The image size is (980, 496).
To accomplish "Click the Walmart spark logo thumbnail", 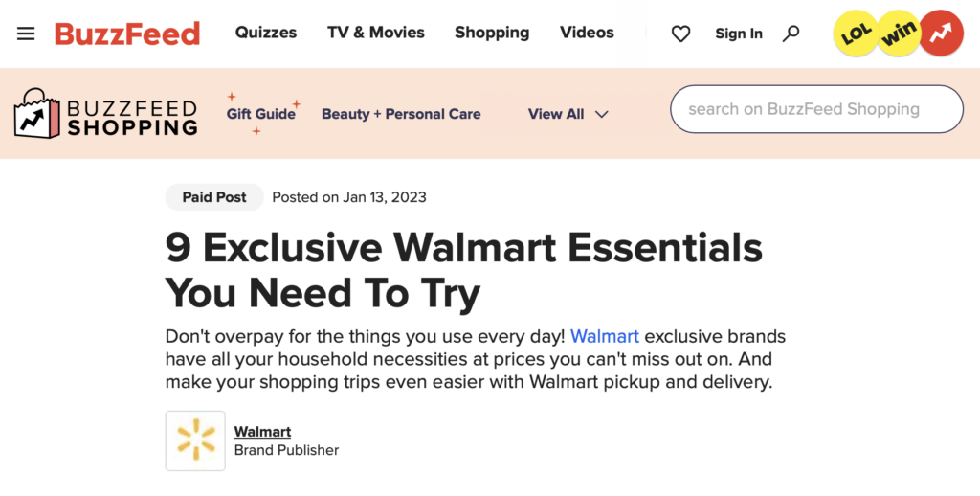I will (195, 440).
